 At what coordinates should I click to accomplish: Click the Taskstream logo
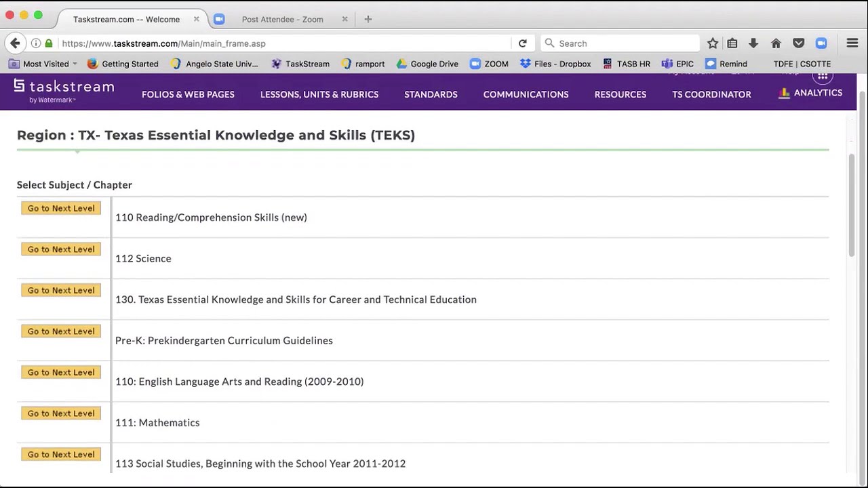click(x=64, y=91)
